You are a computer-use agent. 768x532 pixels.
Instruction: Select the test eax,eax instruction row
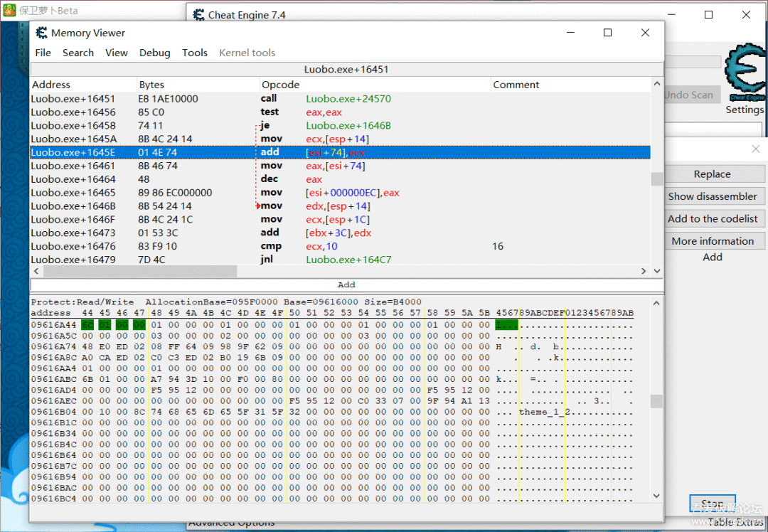pos(340,112)
